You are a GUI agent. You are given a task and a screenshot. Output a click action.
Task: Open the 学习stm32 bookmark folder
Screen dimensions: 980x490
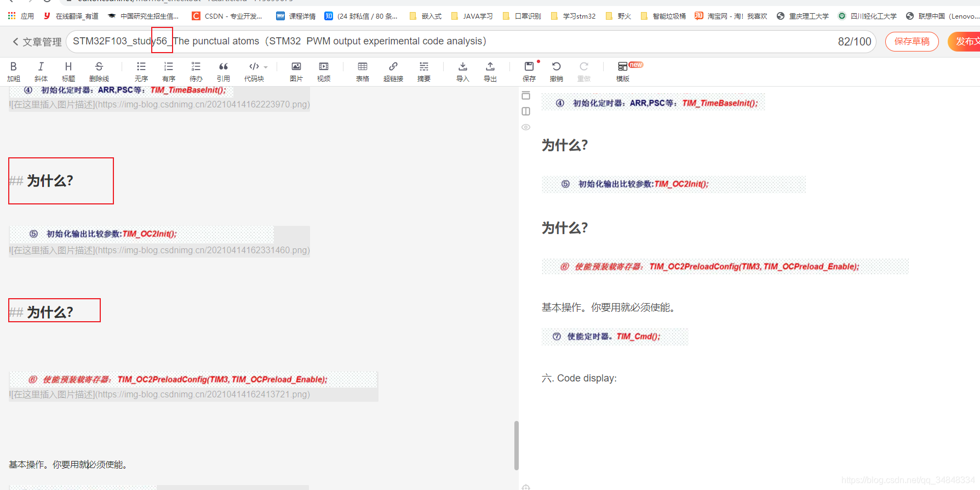point(573,16)
